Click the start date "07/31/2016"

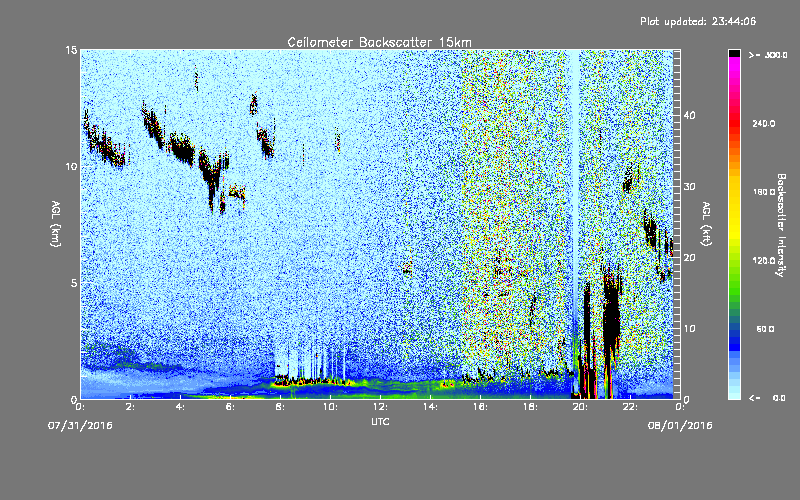[x=80, y=426]
